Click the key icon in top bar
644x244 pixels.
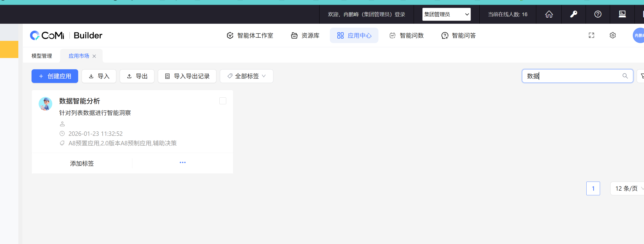coord(573,14)
